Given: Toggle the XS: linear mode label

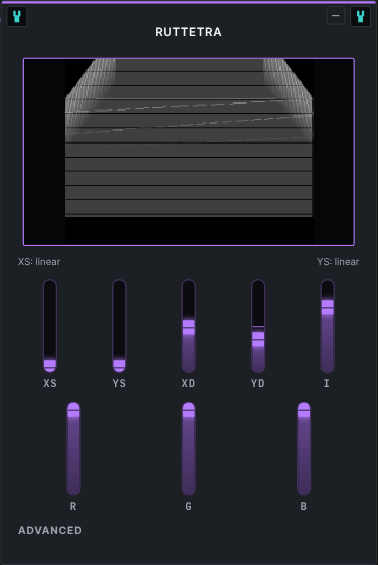Looking at the screenshot, I should (x=39, y=262).
